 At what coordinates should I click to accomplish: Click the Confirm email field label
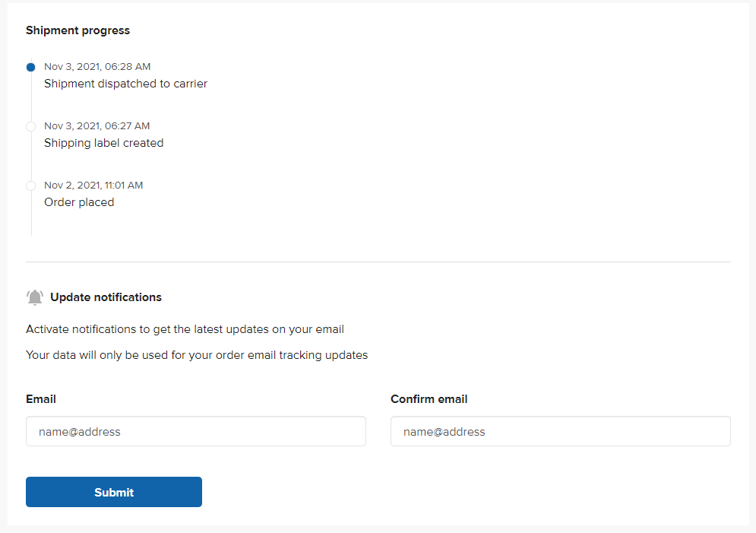pyautogui.click(x=429, y=399)
